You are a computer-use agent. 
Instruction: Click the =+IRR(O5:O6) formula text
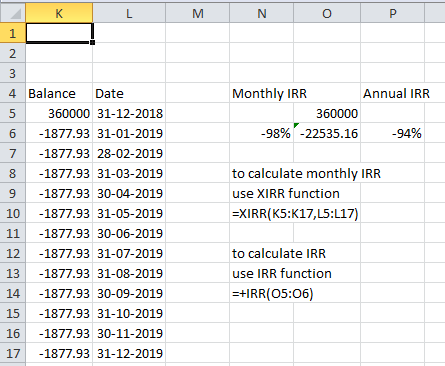(x=273, y=294)
